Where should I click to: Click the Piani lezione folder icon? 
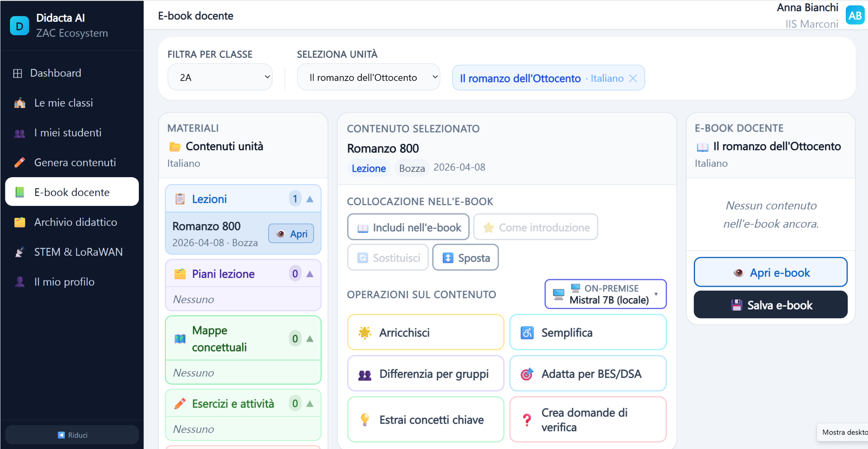click(180, 274)
